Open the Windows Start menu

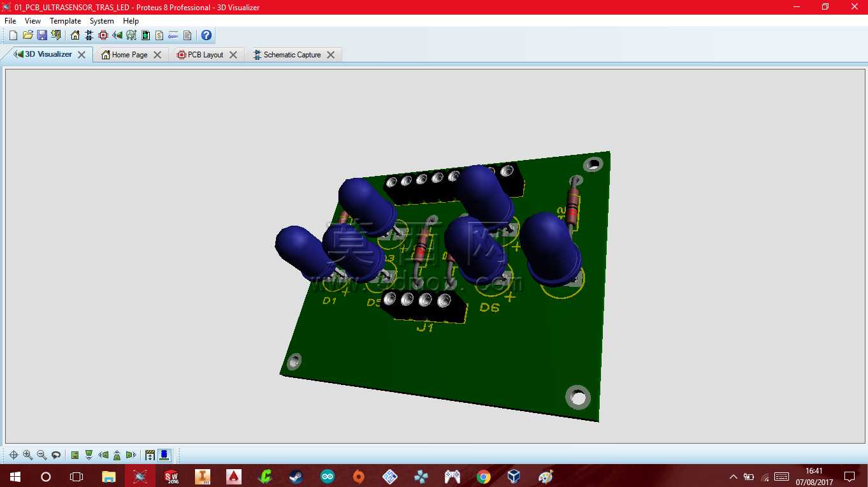15,476
